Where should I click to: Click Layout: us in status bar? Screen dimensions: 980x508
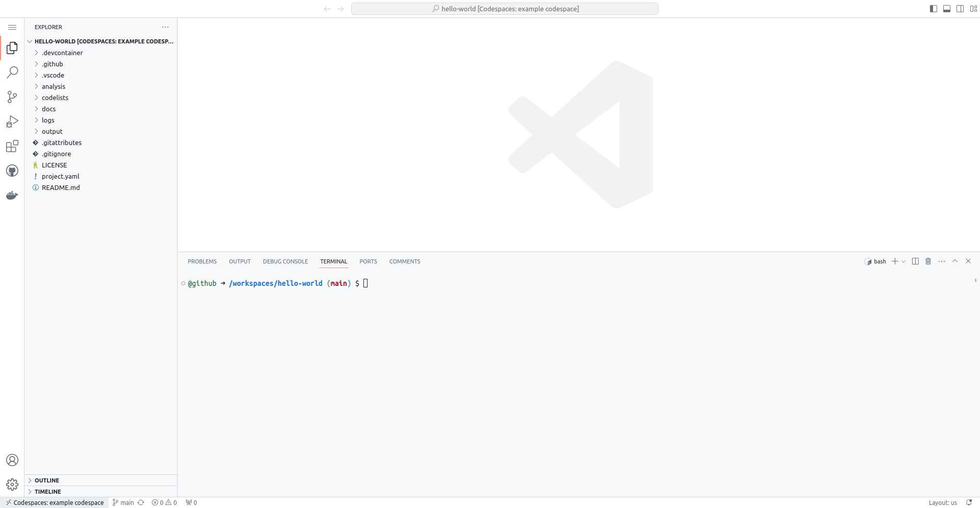tap(943, 502)
